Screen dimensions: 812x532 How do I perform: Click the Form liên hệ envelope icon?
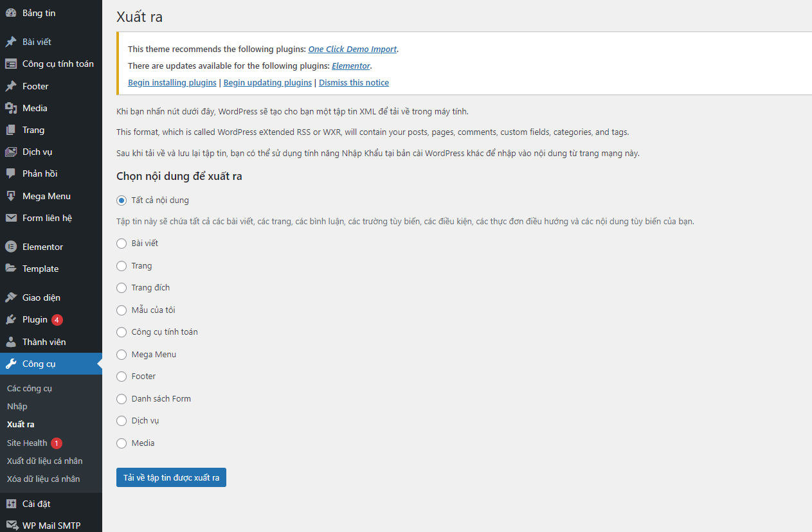pyautogui.click(x=11, y=218)
